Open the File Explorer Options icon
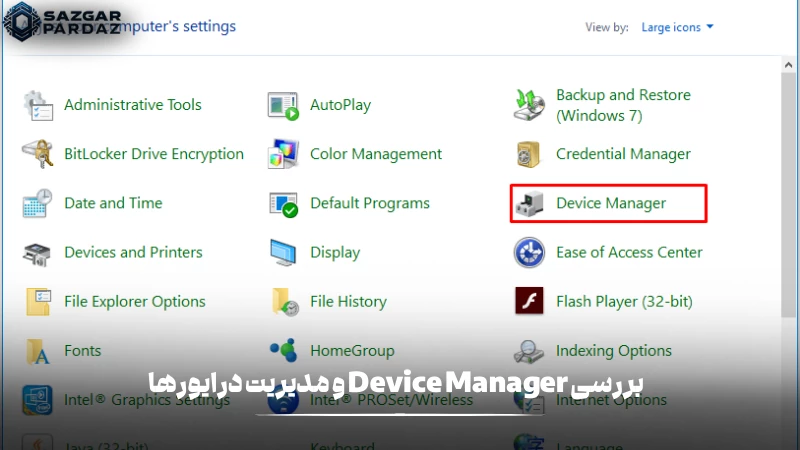This screenshot has height=450, width=800. click(x=38, y=302)
